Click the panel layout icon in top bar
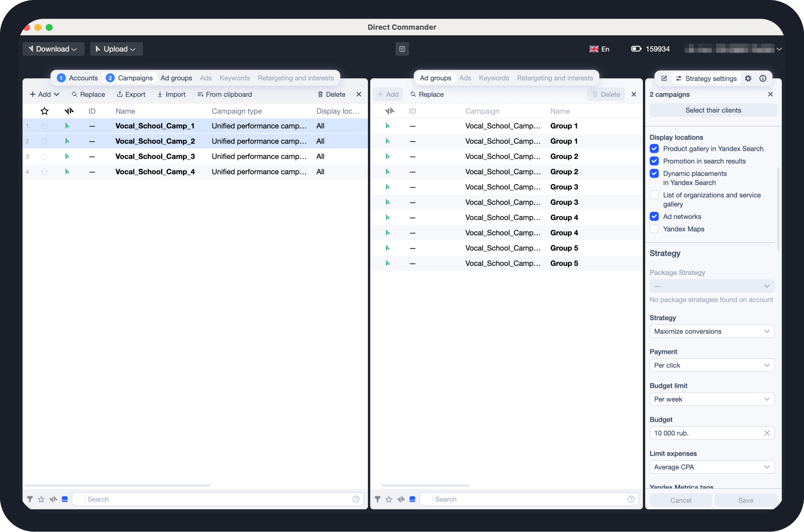 (x=402, y=49)
